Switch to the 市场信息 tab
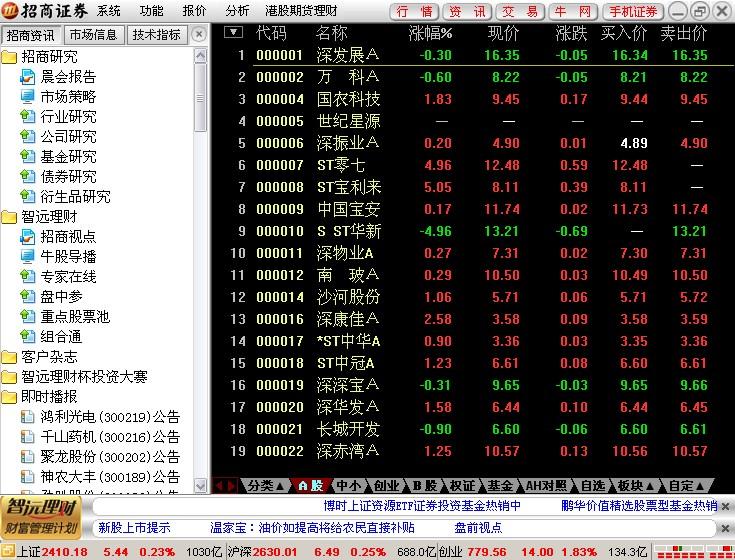Viewport: 735px width, 560px height. click(93, 35)
